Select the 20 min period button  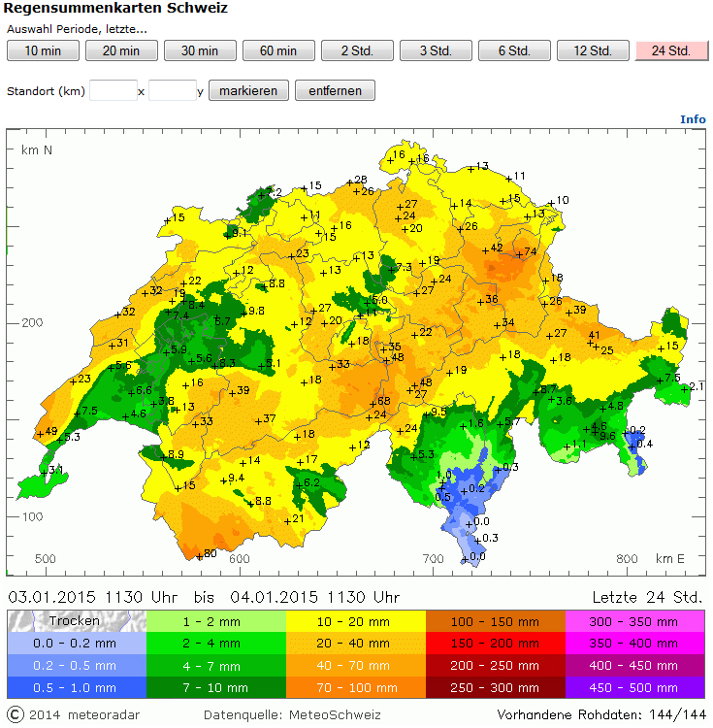[121, 50]
